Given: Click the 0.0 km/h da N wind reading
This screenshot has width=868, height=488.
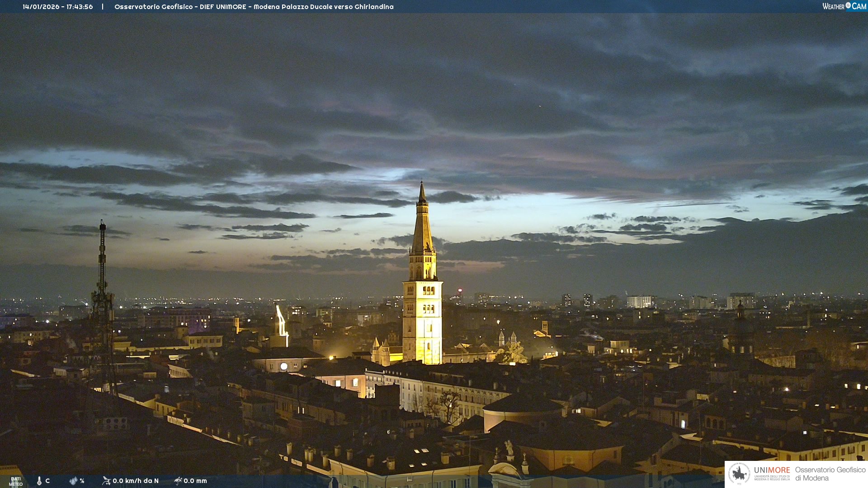Looking at the screenshot, I should click(x=136, y=481).
